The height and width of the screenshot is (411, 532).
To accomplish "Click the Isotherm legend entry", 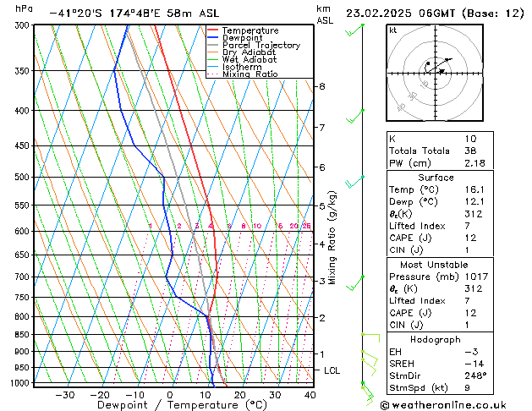I will point(242,67).
